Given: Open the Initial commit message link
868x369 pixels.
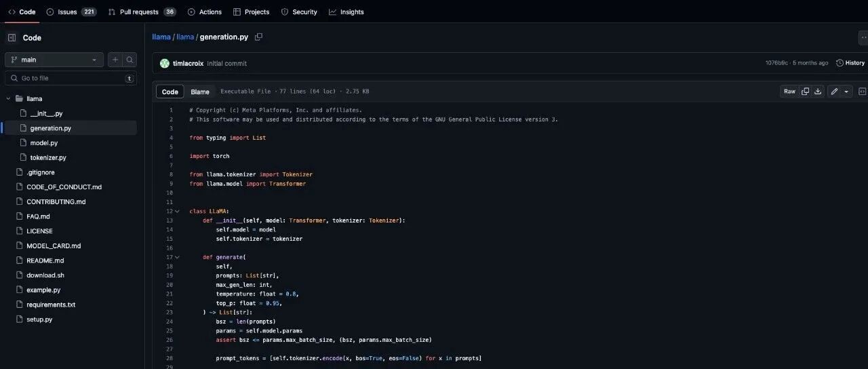Looking at the screenshot, I should coord(226,63).
